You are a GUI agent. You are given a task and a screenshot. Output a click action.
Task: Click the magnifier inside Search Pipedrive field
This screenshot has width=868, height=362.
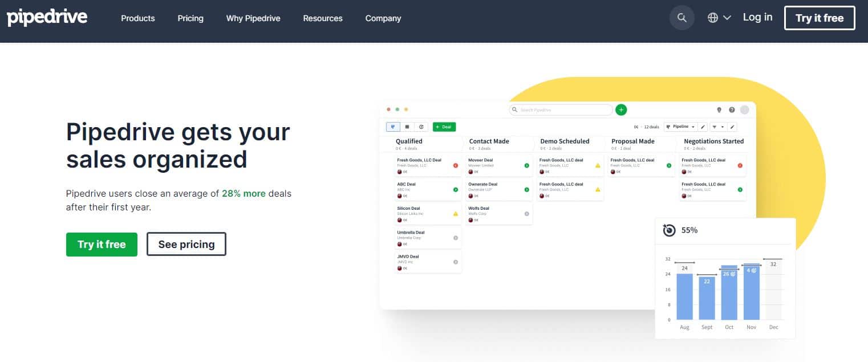tap(514, 109)
